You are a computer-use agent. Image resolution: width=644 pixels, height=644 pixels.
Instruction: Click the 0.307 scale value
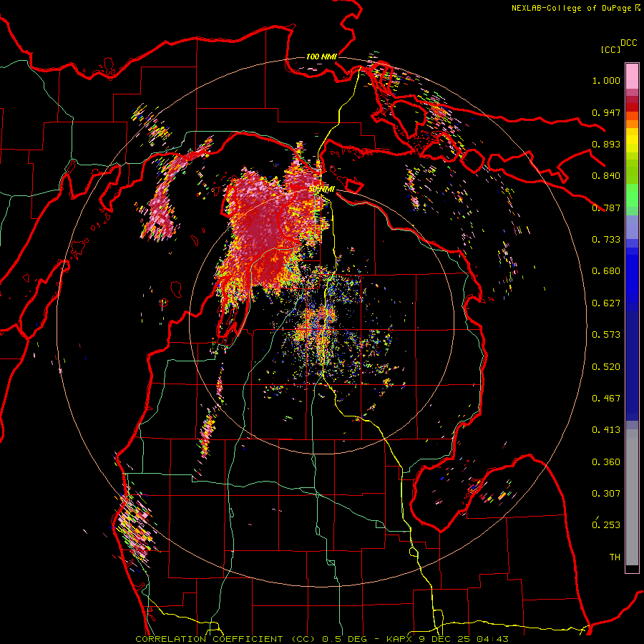[x=606, y=494]
